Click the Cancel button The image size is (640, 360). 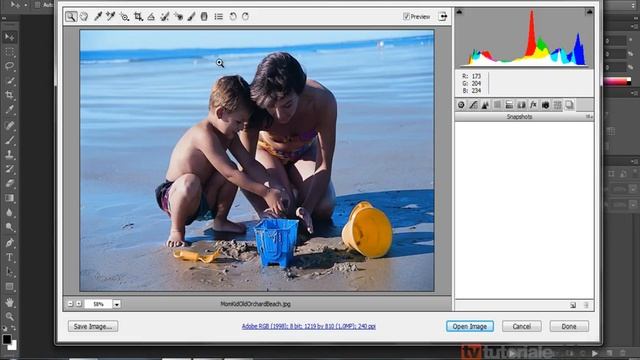522,327
